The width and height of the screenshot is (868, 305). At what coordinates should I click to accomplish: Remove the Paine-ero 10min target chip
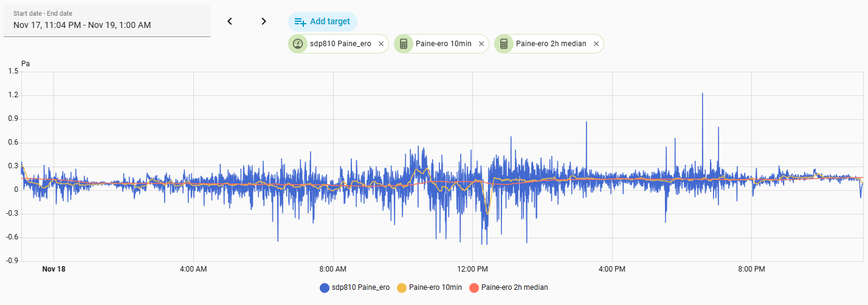(x=481, y=44)
